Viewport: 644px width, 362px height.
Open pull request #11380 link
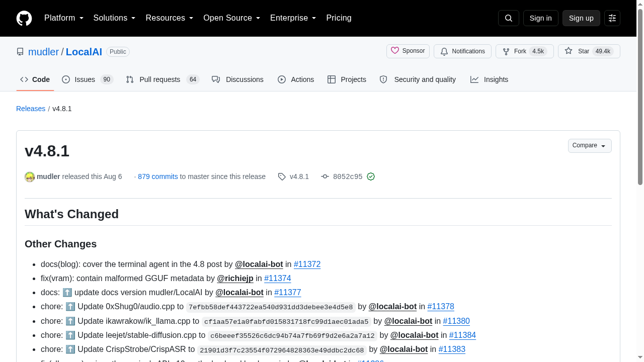pyautogui.click(x=456, y=321)
